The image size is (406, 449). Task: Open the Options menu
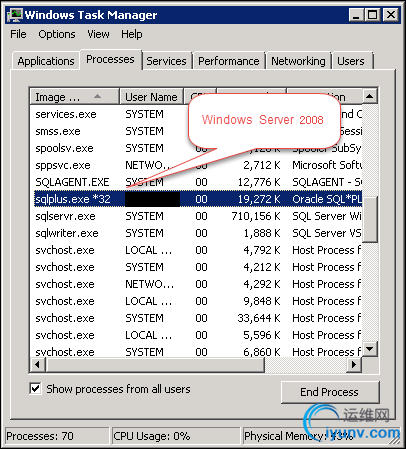click(x=57, y=34)
